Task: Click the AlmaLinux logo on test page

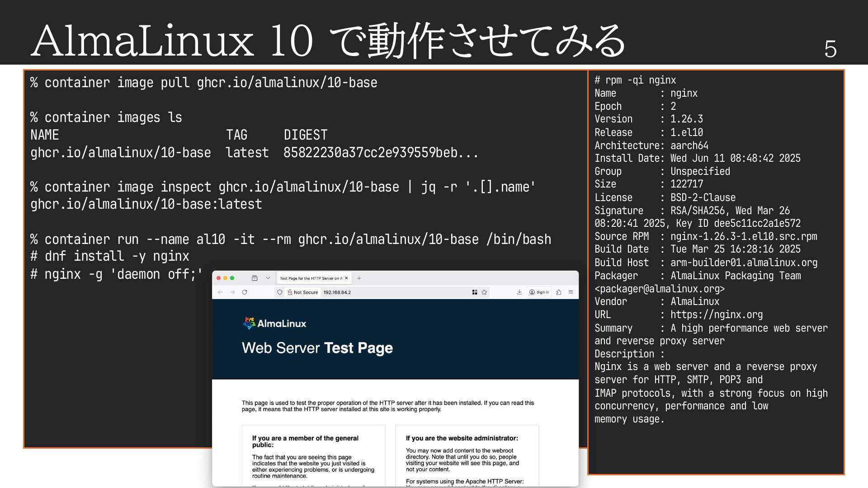Action: 274,323
